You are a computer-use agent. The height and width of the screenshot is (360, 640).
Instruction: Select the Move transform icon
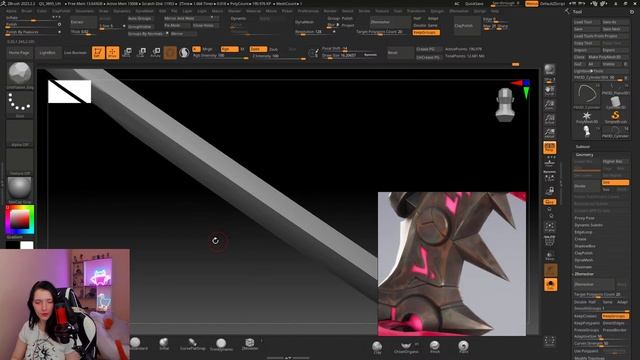pos(127,52)
